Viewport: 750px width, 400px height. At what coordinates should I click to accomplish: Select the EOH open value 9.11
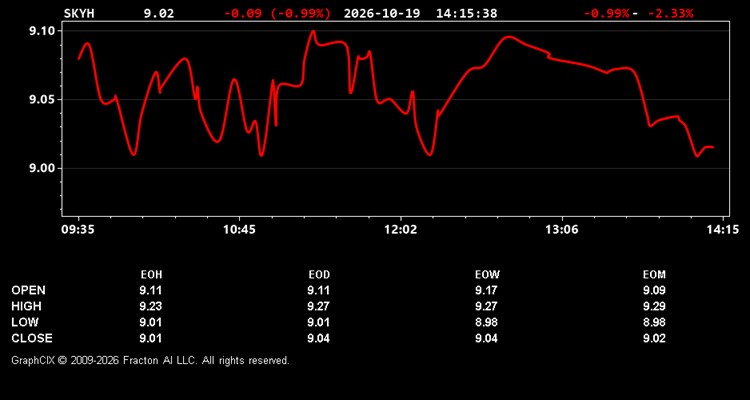point(151,290)
